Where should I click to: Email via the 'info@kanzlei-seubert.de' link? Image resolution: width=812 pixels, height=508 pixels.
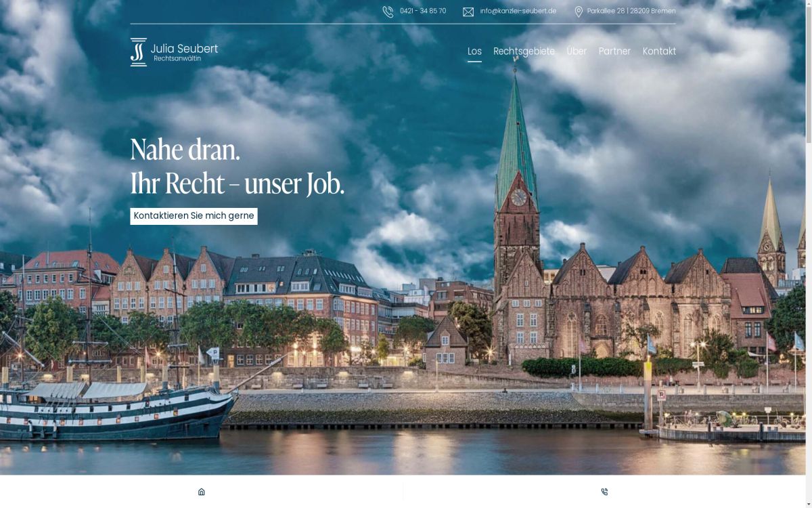click(518, 11)
